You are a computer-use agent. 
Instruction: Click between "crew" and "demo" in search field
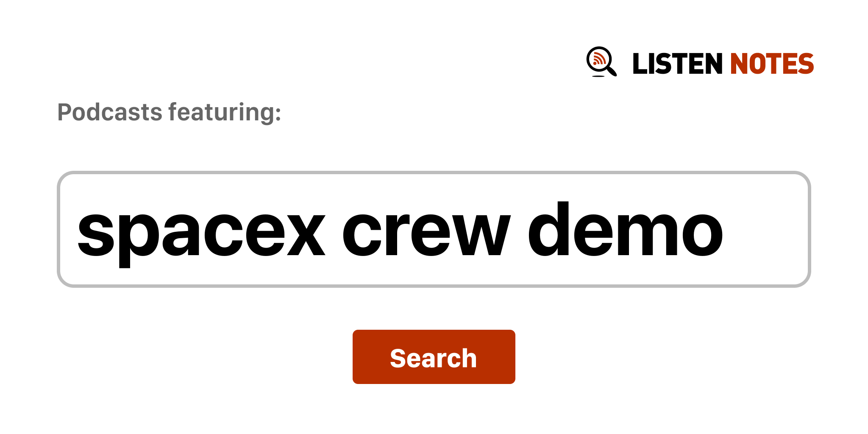click(x=519, y=231)
